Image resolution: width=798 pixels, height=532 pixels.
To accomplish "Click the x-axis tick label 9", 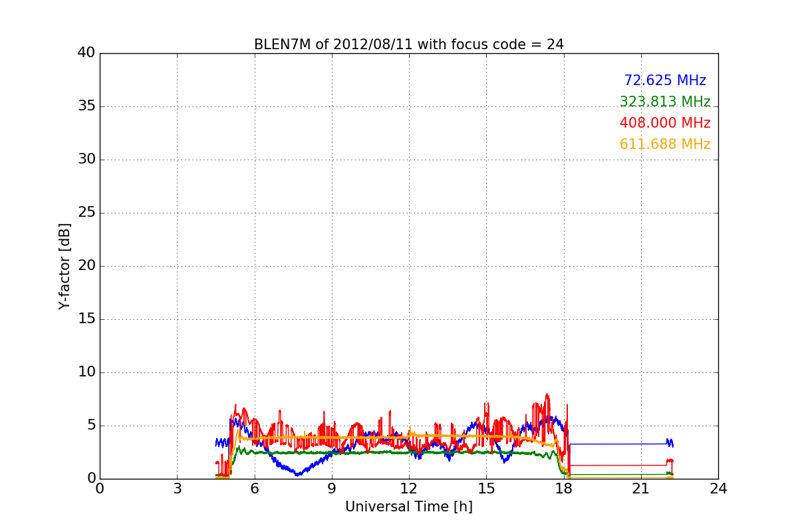I will (332, 489).
